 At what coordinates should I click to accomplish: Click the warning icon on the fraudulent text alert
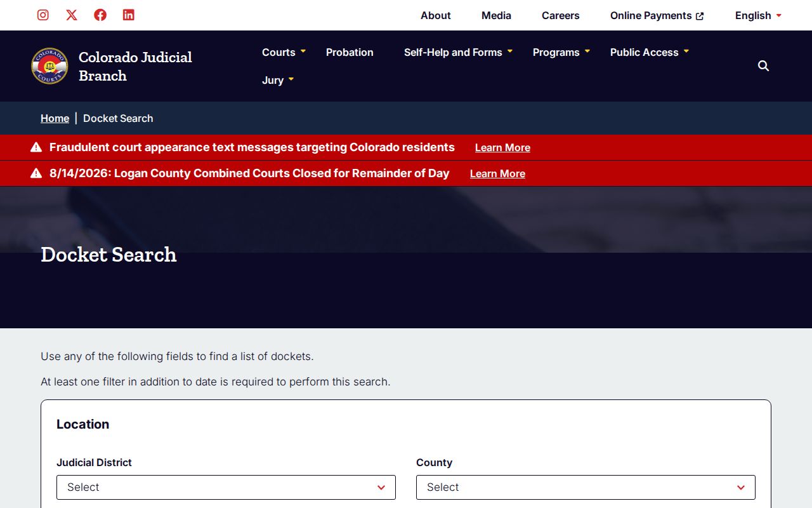36,147
